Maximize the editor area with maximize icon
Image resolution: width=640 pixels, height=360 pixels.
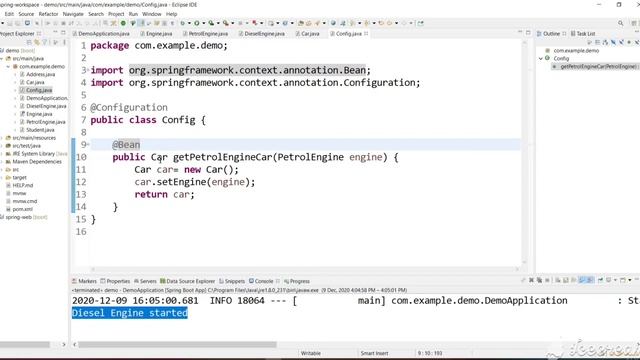528,32
